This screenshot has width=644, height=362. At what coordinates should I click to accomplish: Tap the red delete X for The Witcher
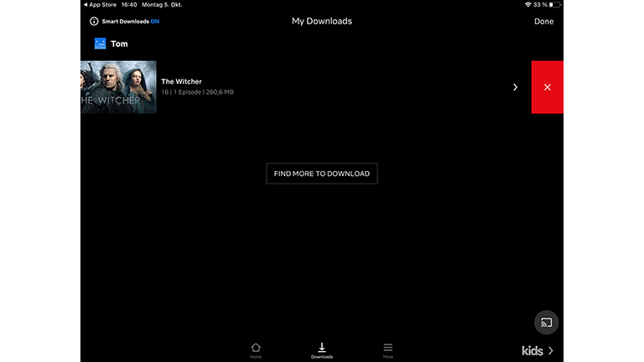[x=547, y=87]
